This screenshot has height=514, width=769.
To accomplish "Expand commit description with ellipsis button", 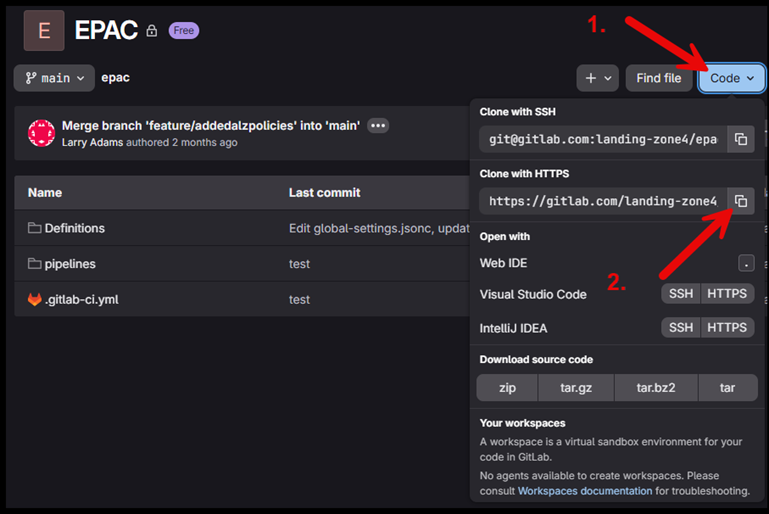I will coord(378,126).
